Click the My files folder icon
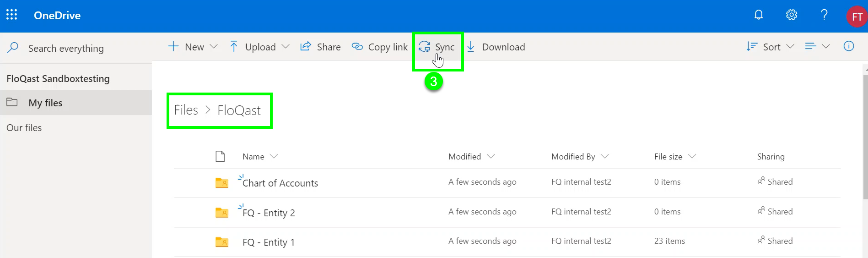868x258 pixels. 12,102
